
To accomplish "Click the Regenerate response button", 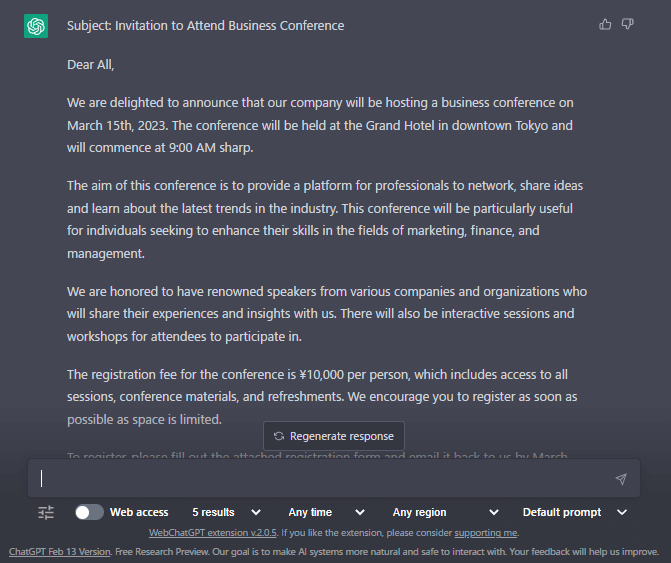I will tap(334, 436).
